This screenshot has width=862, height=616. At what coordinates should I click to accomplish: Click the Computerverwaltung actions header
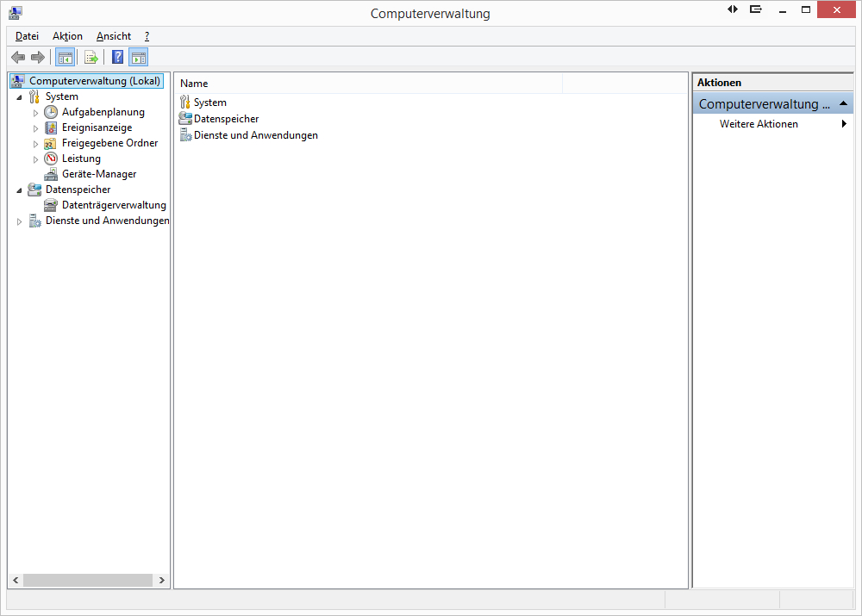[x=773, y=104]
